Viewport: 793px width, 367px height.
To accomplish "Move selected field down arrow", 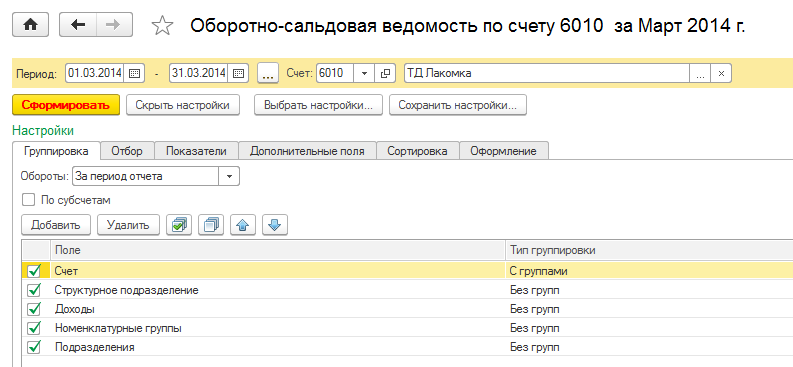I will coord(275,225).
